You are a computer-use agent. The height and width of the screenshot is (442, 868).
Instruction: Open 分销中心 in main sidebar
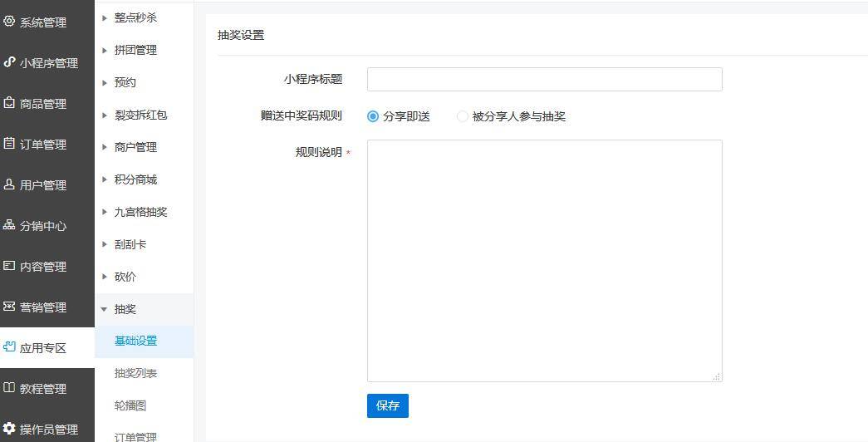point(47,225)
